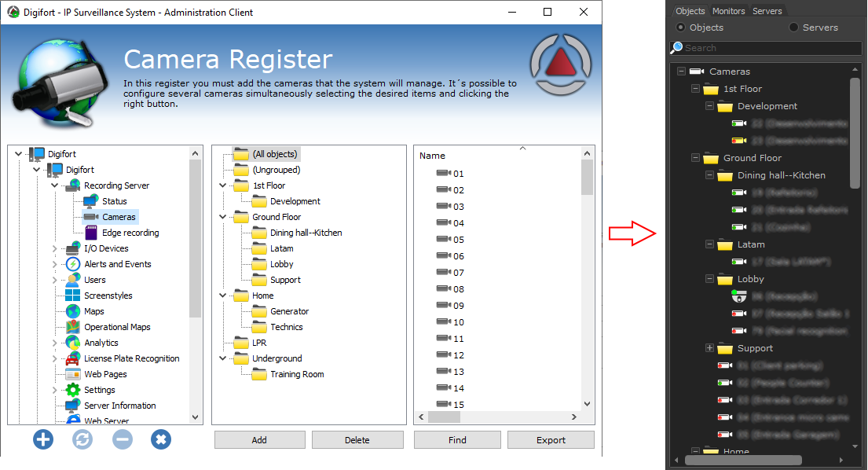Click the Users icon in tree
Viewport: 868px width, 470px height.
(73, 280)
